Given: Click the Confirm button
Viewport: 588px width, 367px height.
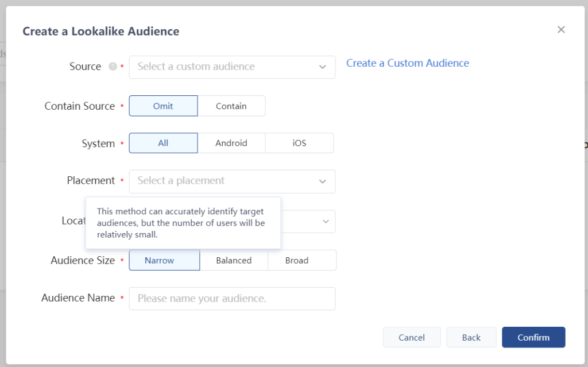Looking at the screenshot, I should 533,338.
